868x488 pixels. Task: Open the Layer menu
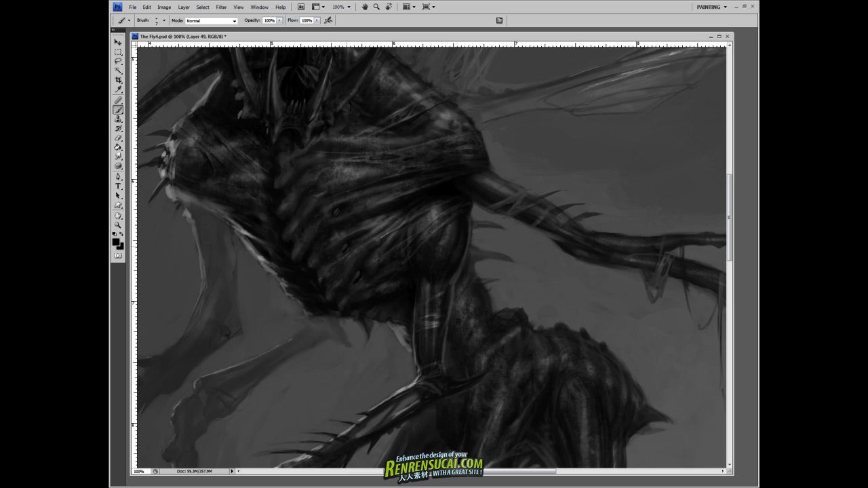pyautogui.click(x=184, y=7)
